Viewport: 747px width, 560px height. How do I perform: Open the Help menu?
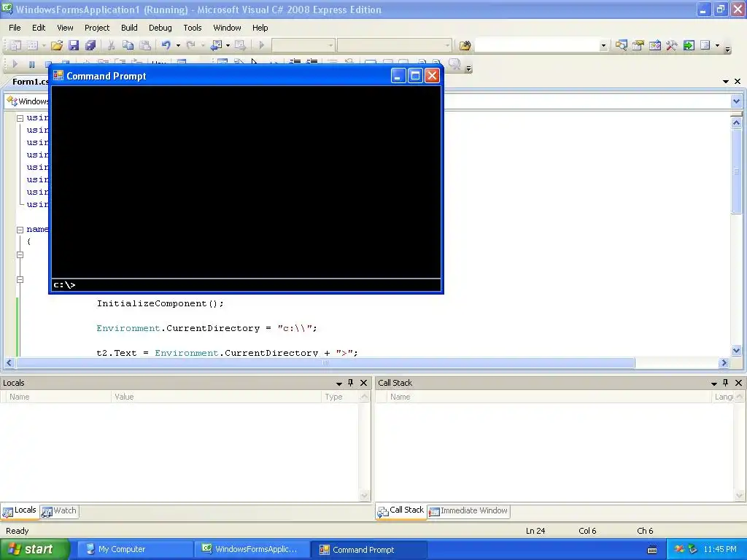pos(260,28)
